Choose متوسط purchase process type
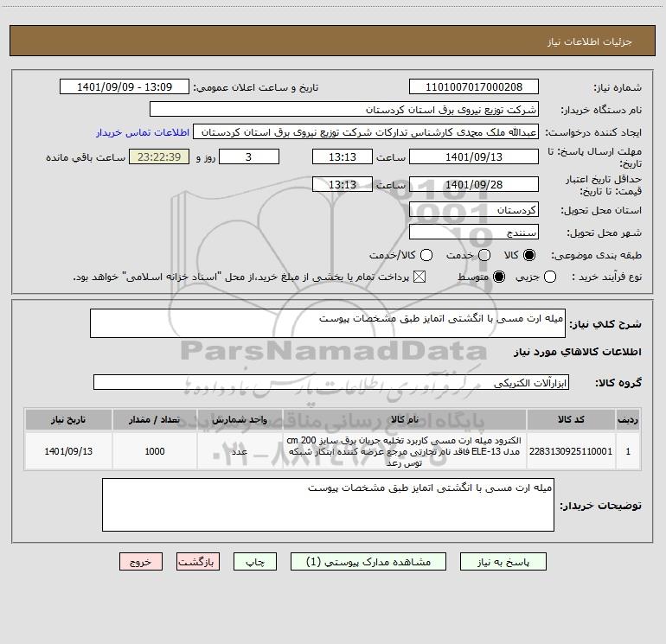666x644 pixels. point(499,277)
